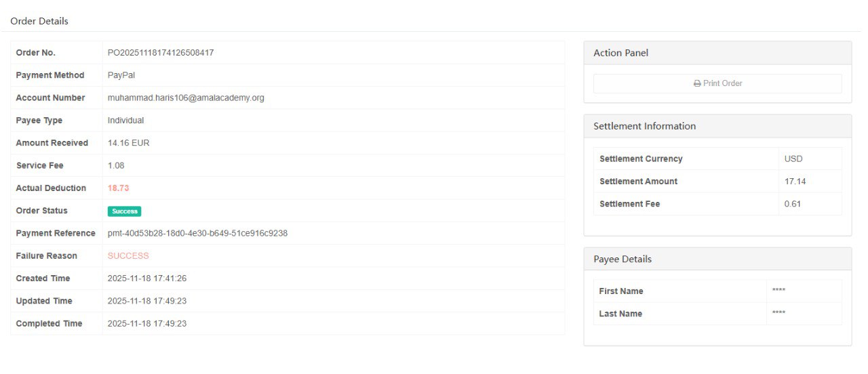Click the Amount Received value 14.16 EUR
Image resolution: width=868 pixels, height=374 pixels.
(x=128, y=143)
